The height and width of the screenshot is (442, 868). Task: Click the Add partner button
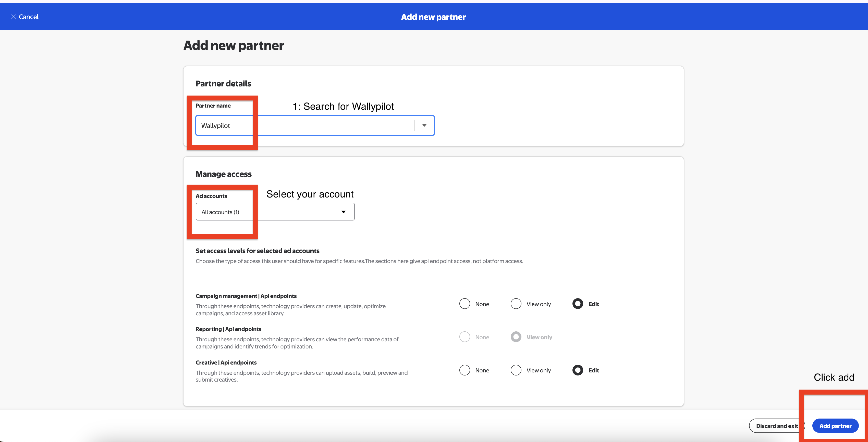(x=835, y=425)
